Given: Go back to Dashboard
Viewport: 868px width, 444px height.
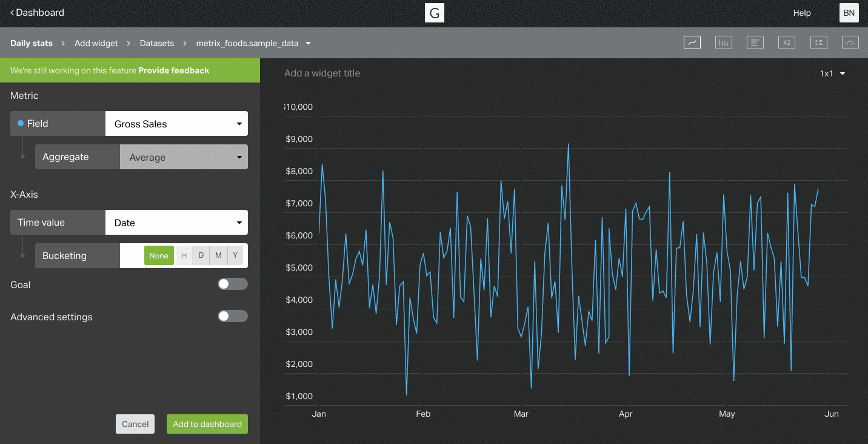Looking at the screenshot, I should 37,12.
